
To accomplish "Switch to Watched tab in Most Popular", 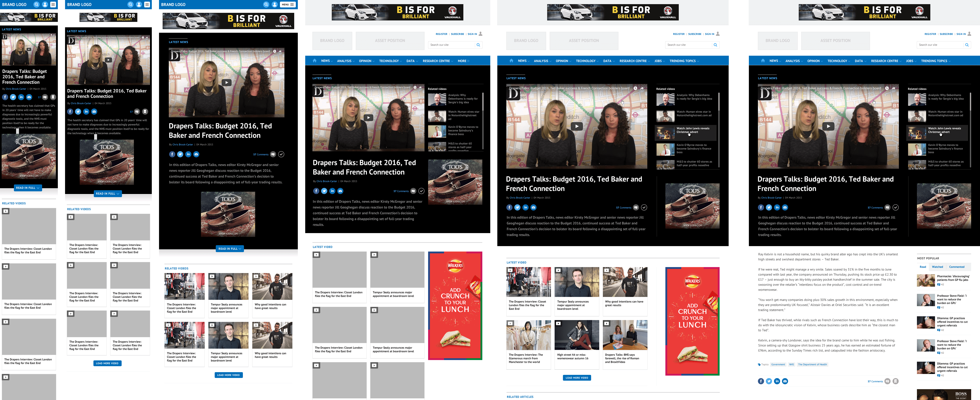I will (937, 267).
